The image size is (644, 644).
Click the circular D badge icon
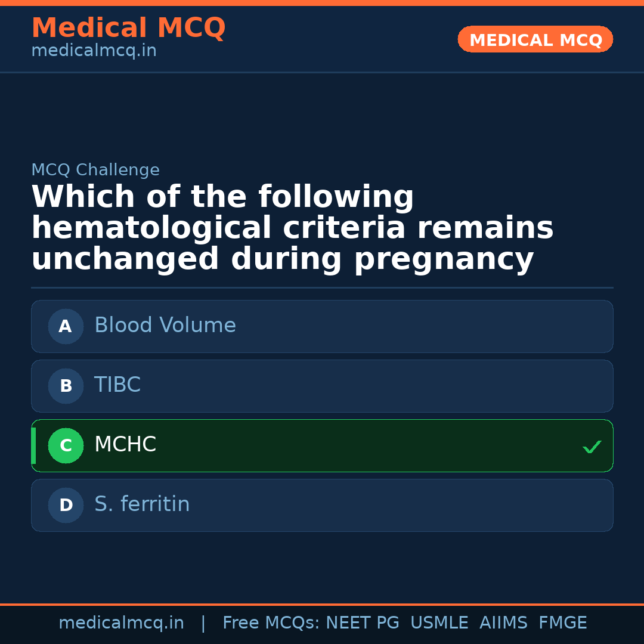pos(66,505)
